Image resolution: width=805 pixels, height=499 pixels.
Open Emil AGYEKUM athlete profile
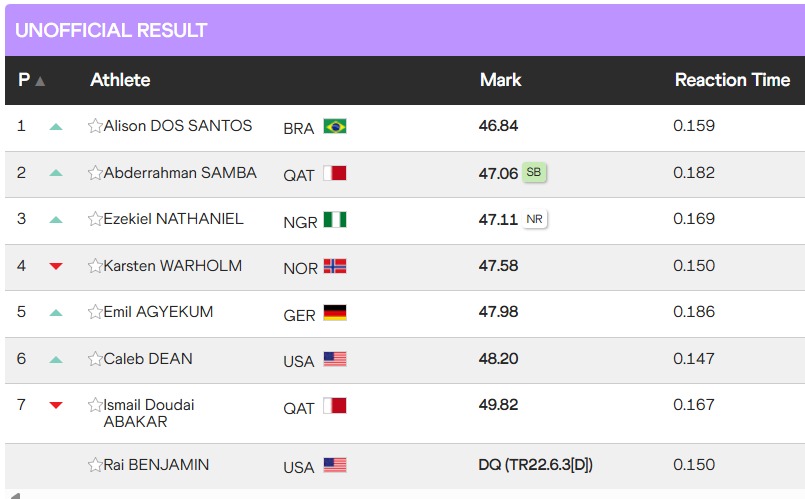pyautogui.click(x=158, y=312)
